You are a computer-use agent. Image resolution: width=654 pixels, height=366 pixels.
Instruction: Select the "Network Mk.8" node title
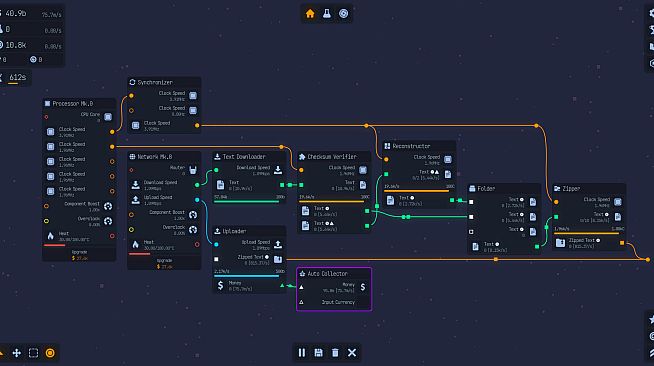(154, 157)
